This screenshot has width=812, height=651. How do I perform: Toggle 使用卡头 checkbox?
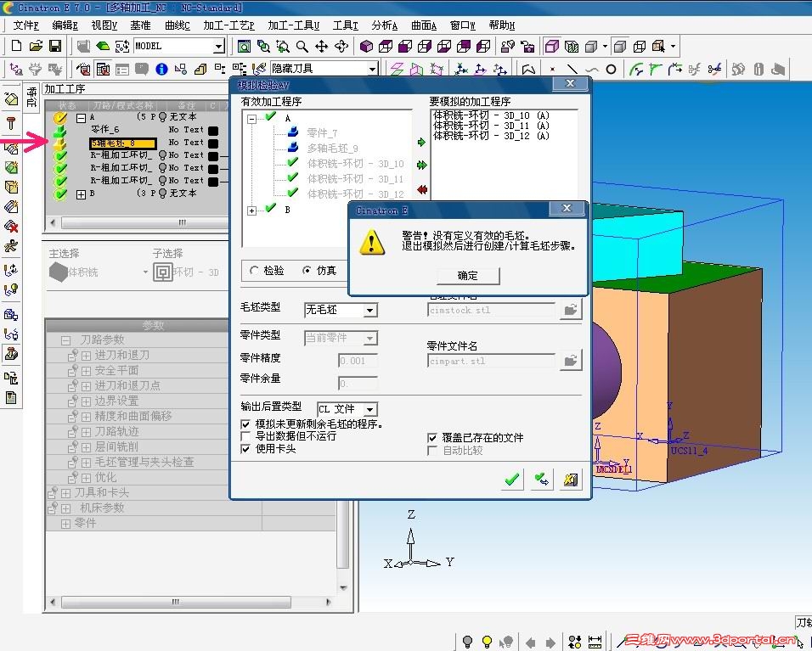coord(245,449)
